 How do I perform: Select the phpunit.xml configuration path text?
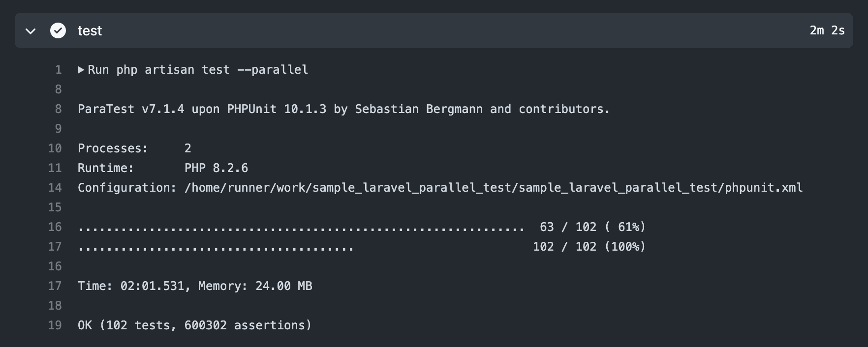tap(492, 187)
